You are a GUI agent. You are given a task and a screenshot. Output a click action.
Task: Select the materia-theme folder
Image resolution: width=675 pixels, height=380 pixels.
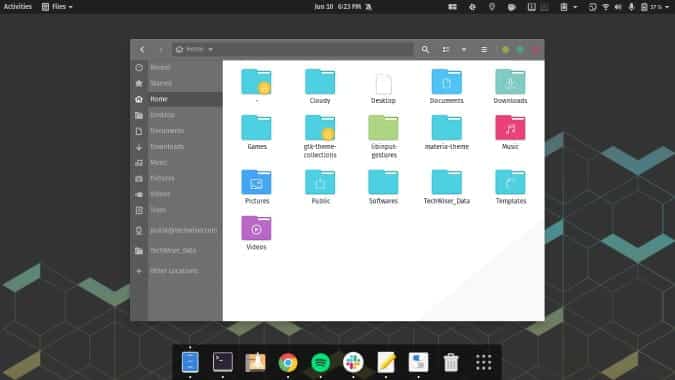pos(446,132)
